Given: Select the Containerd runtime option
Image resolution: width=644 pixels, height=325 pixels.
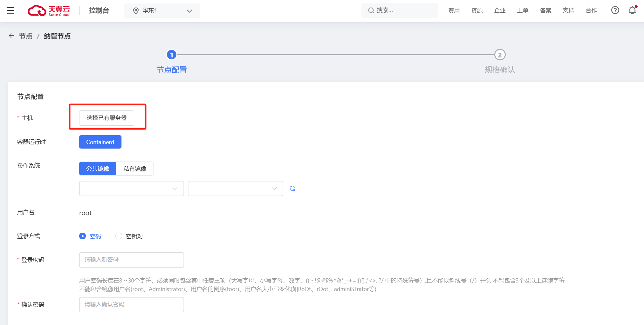Looking at the screenshot, I should [x=100, y=142].
